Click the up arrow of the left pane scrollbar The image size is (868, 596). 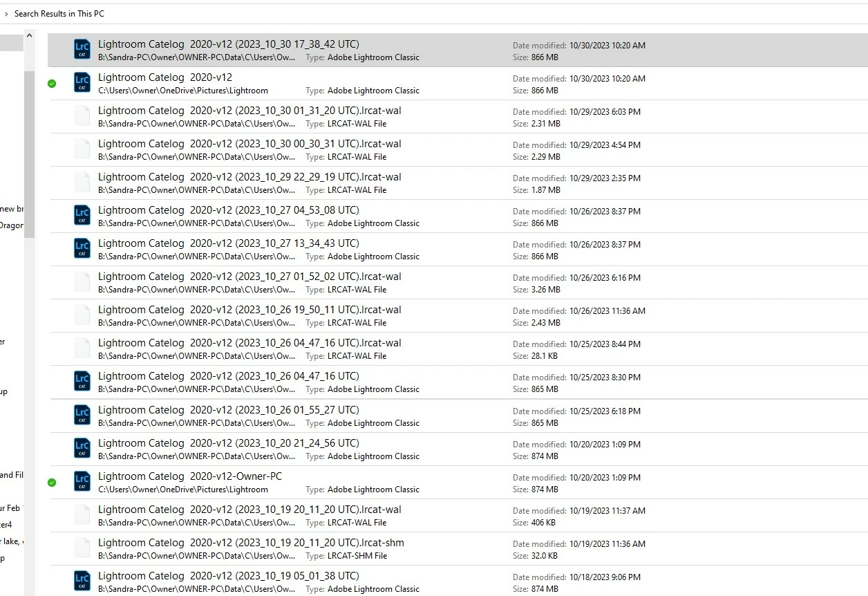tap(29, 35)
